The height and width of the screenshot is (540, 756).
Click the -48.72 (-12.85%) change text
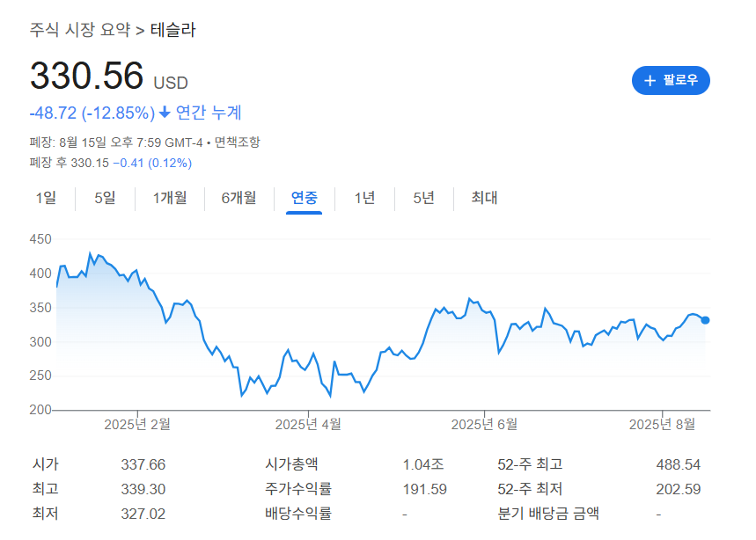92,113
